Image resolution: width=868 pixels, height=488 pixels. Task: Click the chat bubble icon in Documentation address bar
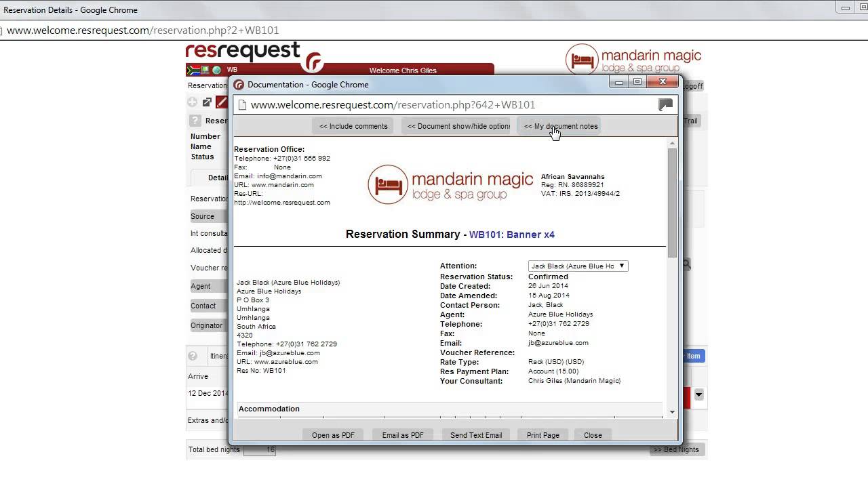click(x=665, y=104)
